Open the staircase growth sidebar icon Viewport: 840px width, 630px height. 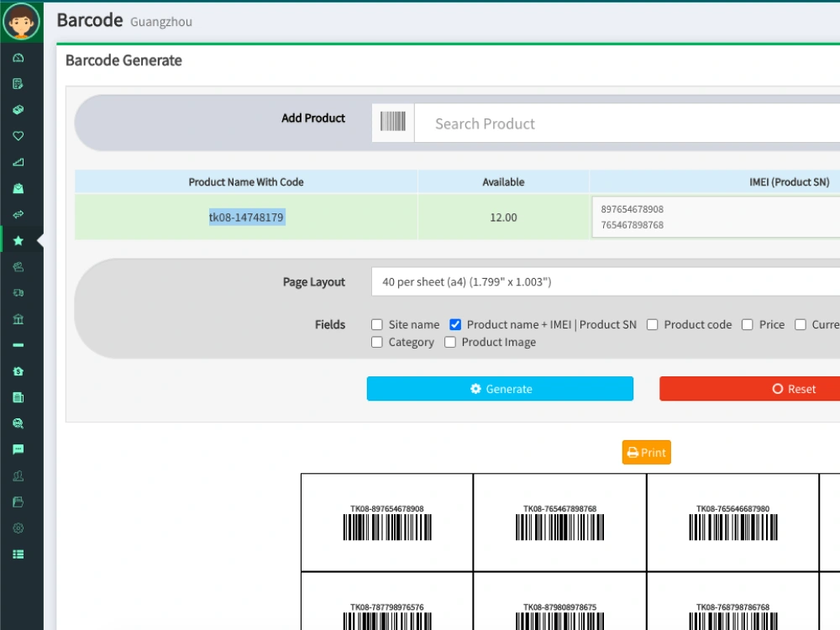tap(18, 162)
